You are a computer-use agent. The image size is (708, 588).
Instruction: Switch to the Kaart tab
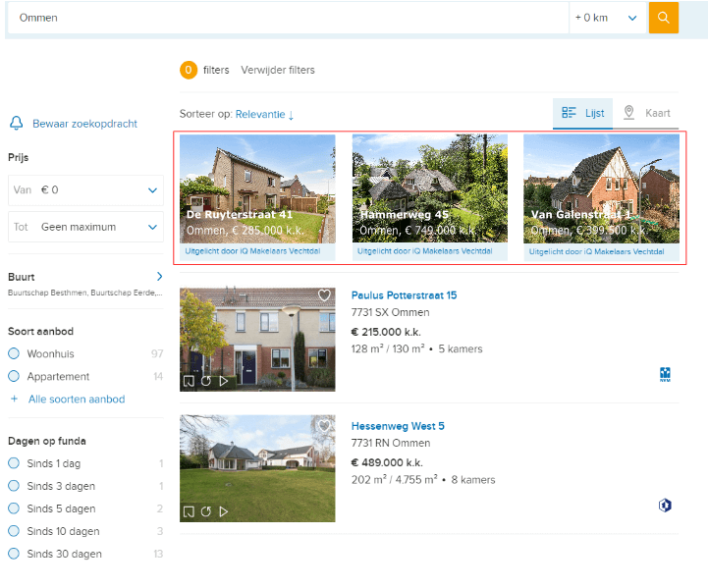pyautogui.click(x=646, y=113)
